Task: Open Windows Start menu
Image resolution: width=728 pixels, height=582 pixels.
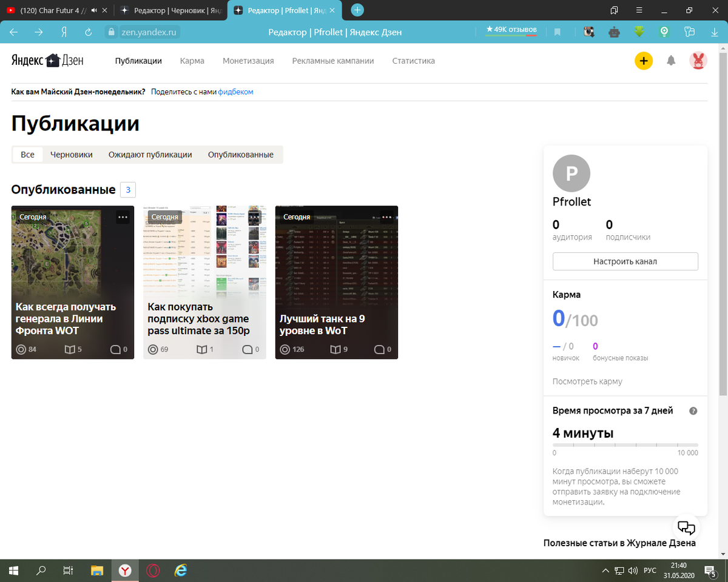Action: (x=13, y=570)
